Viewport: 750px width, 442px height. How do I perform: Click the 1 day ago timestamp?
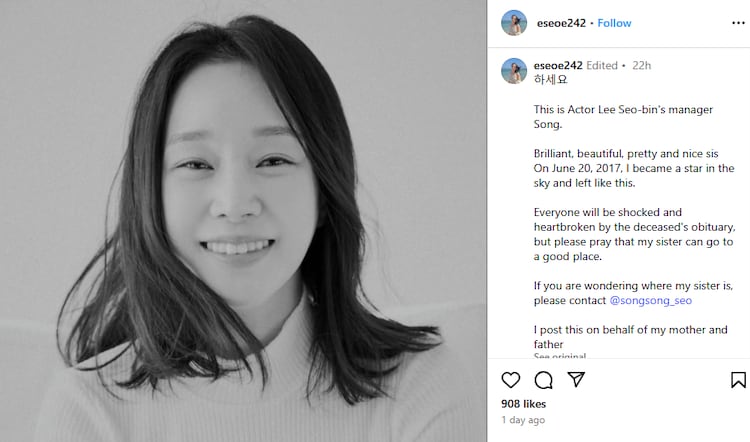(523, 420)
